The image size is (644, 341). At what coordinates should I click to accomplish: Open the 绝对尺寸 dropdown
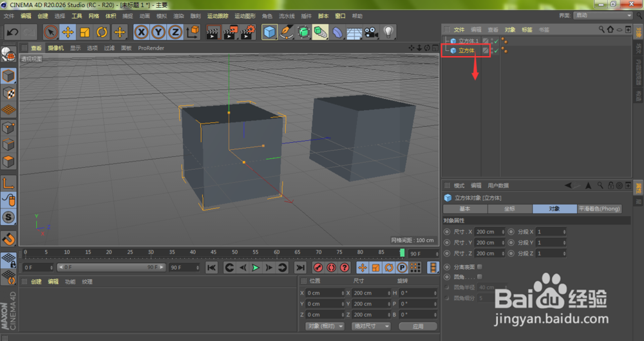tap(370, 326)
